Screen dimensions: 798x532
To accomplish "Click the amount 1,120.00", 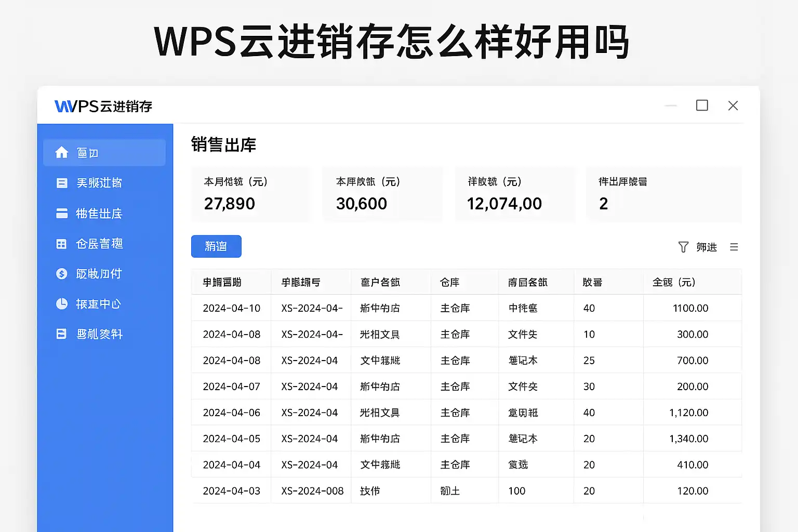I will (689, 413).
